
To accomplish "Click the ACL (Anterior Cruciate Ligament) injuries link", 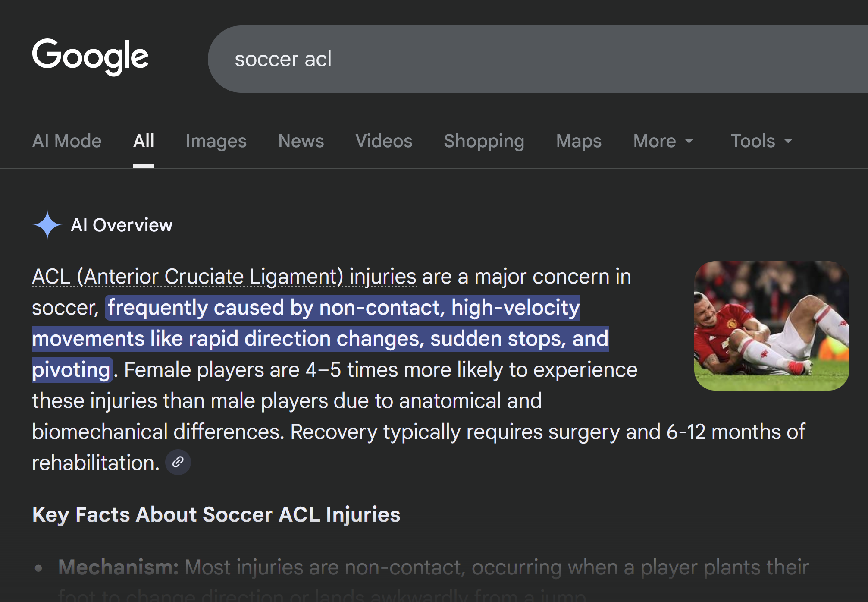I will click(x=224, y=277).
